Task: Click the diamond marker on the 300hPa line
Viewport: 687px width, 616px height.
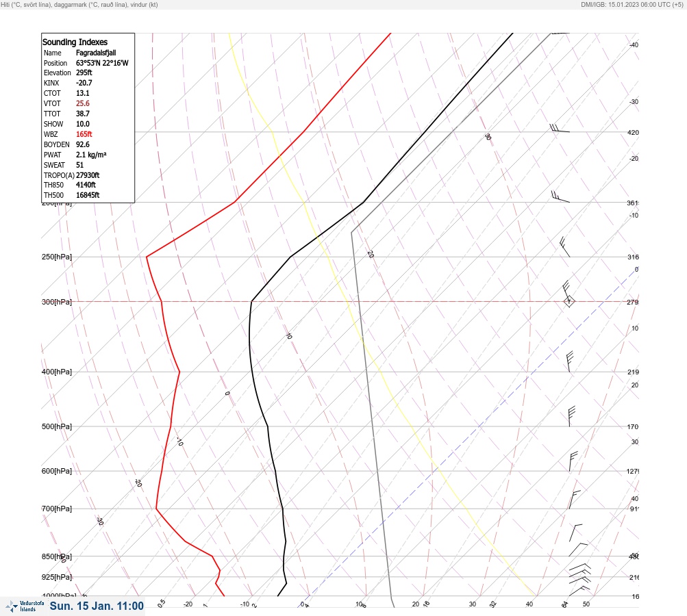Action: coord(569,302)
